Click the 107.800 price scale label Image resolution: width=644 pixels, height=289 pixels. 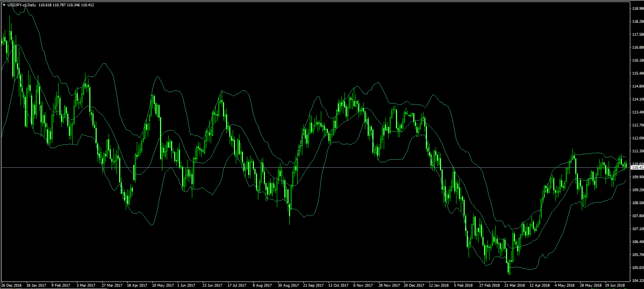point(637,216)
